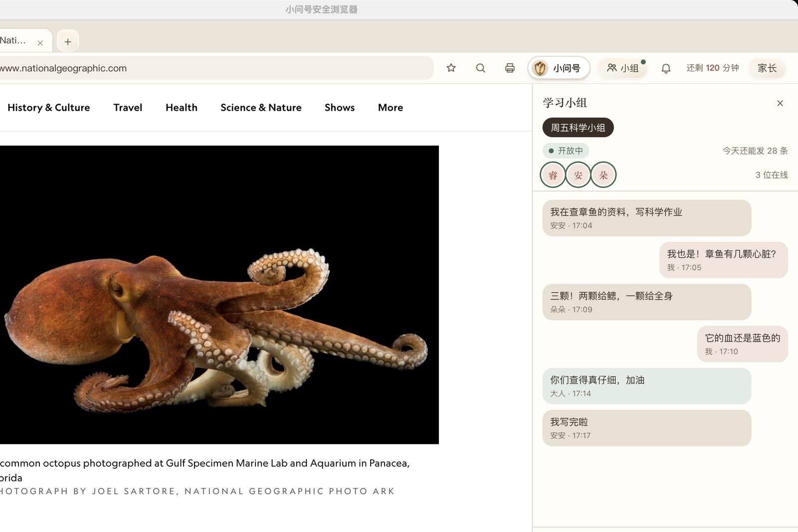Screen dimensions: 798x532
Task: Click the octopus caption about Gulf Specimen Marine Lab
Action: pos(204,470)
